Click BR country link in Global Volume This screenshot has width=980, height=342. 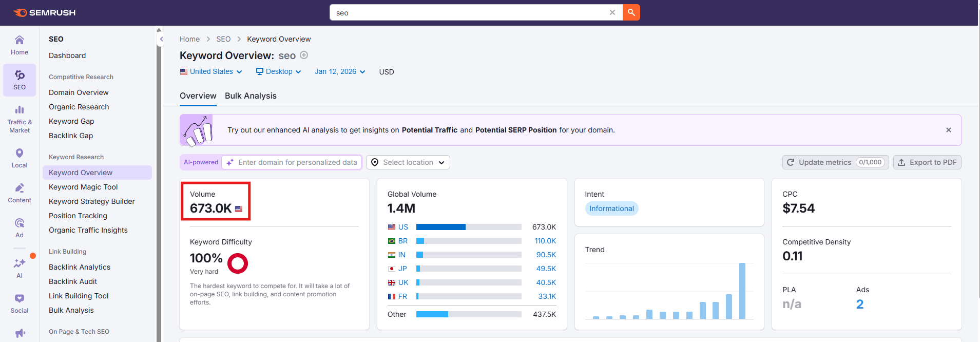[x=403, y=241]
